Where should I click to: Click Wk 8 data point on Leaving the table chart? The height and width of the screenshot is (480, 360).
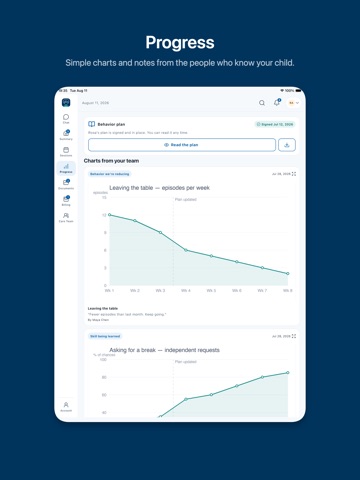[x=288, y=273]
